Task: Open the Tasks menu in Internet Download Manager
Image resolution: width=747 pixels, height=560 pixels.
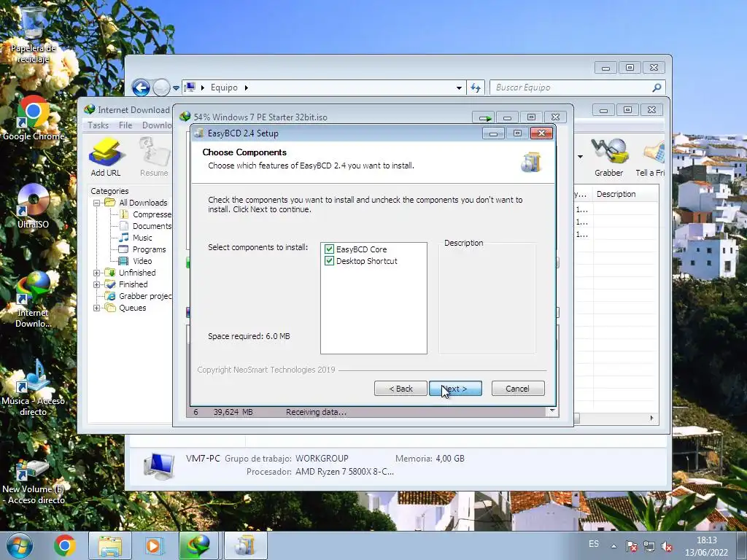Action: (98, 125)
